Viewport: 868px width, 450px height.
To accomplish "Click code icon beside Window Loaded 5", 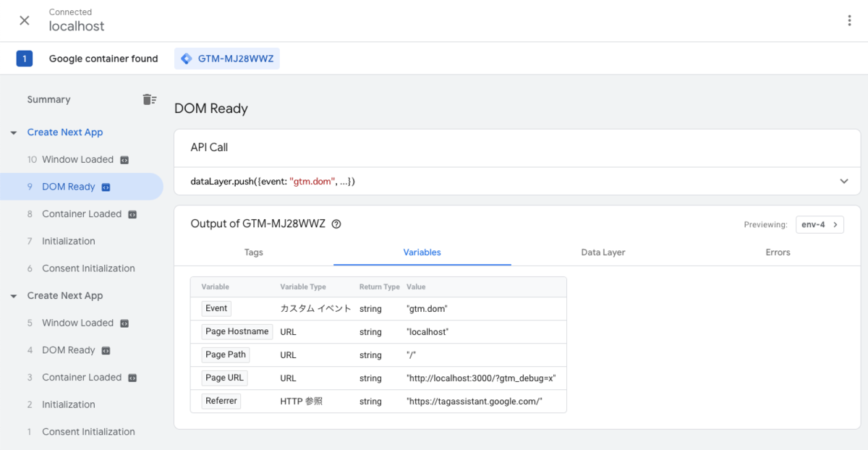I will pos(124,323).
